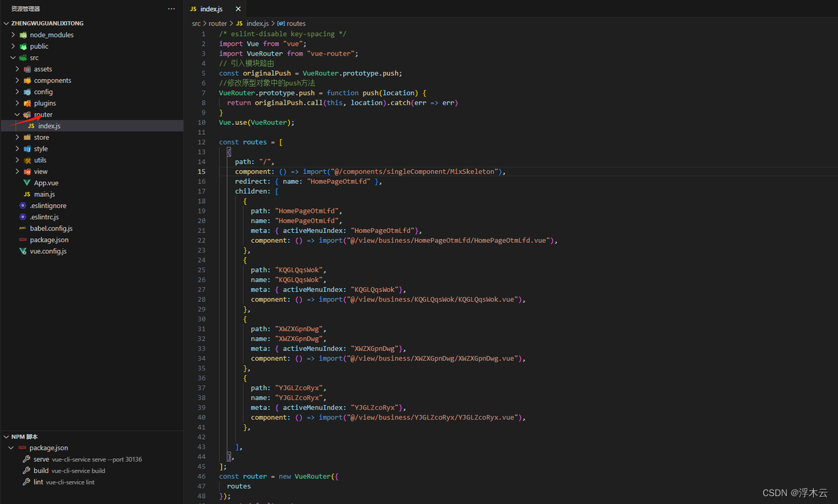Click 'src' breadcrumb segment
Viewport: 838px width, 504px height.
pos(196,24)
